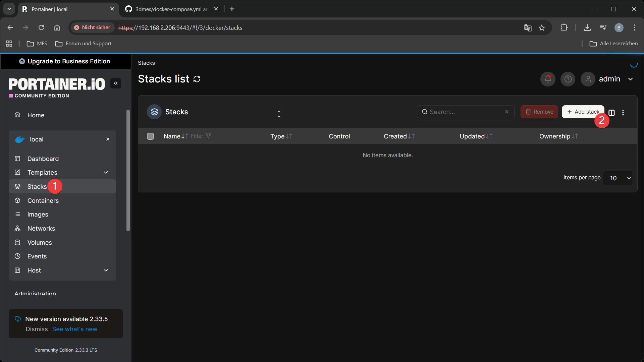The image size is (644, 362).
Task: Open Containers in the sidebar
Action: pyautogui.click(x=43, y=200)
